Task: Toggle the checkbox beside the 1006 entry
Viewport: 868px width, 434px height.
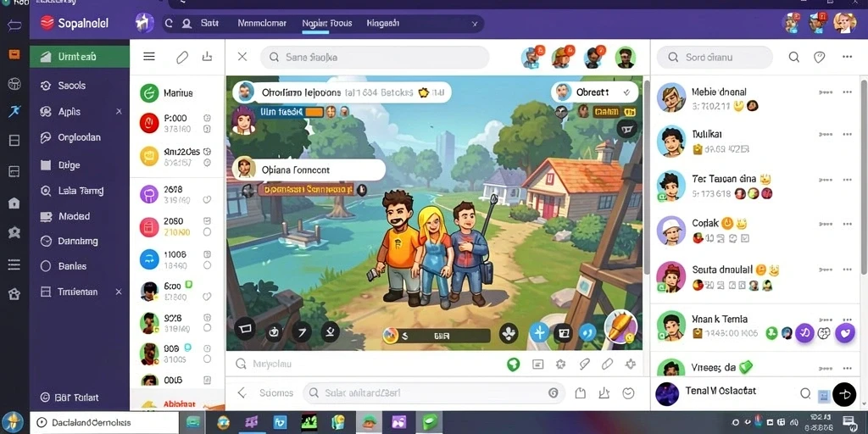Action: coord(207,254)
